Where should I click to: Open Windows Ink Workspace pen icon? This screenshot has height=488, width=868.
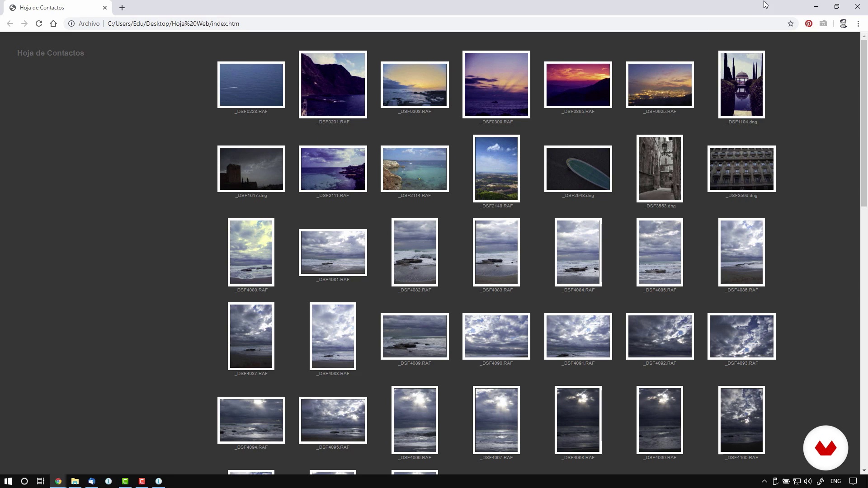(821, 481)
